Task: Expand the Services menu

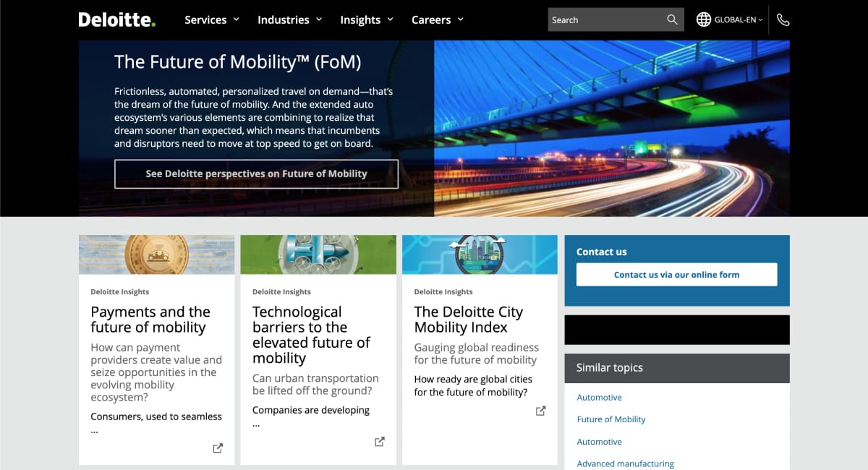Action: [212, 20]
